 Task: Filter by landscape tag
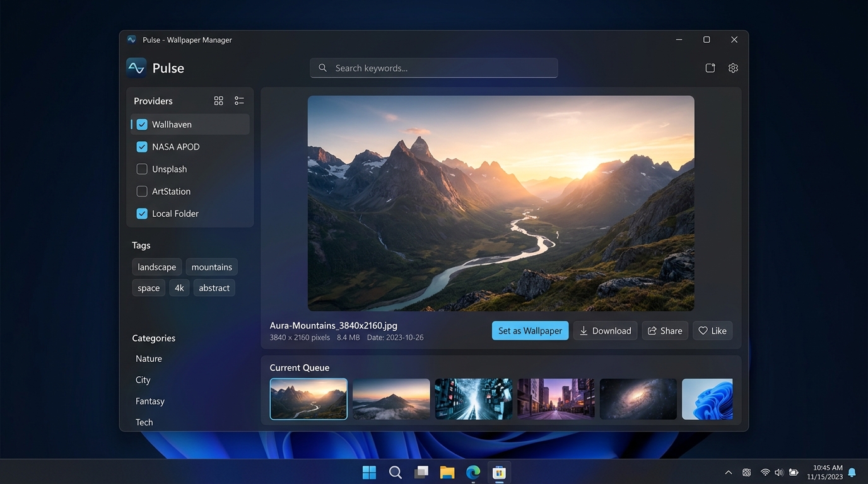[x=157, y=267]
